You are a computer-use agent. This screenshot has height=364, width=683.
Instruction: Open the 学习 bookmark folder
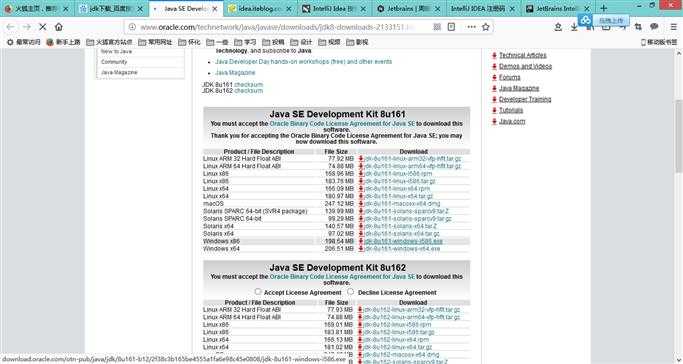pos(245,42)
